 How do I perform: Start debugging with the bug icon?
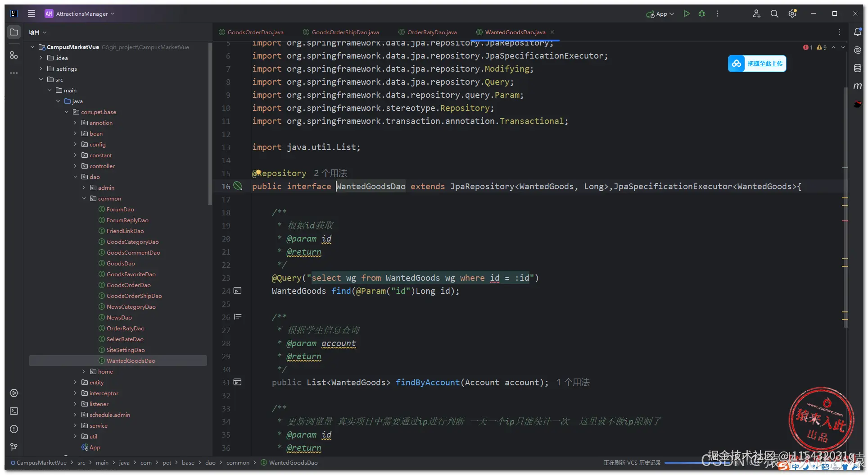coord(702,14)
